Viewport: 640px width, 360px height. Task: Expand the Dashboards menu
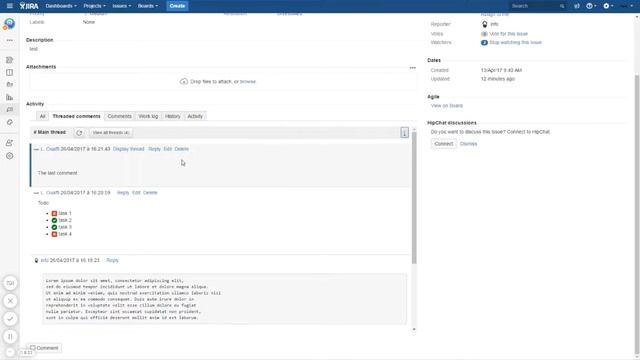[x=61, y=6]
